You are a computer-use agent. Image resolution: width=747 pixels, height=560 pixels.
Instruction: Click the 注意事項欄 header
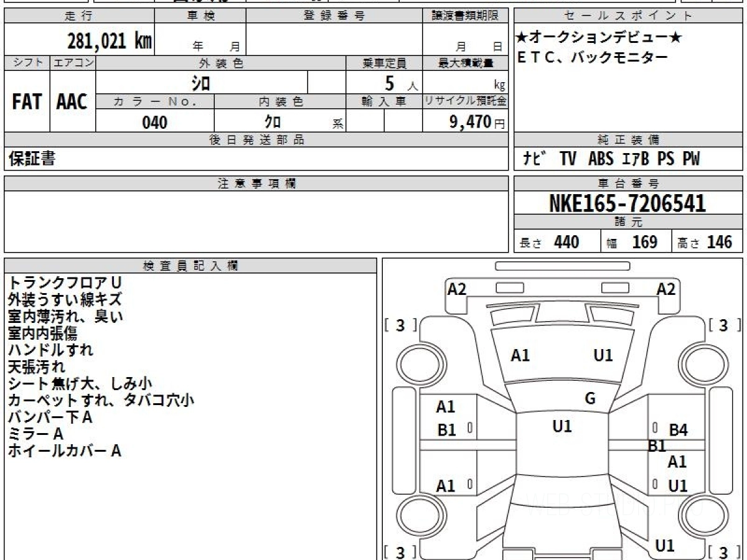(x=256, y=184)
